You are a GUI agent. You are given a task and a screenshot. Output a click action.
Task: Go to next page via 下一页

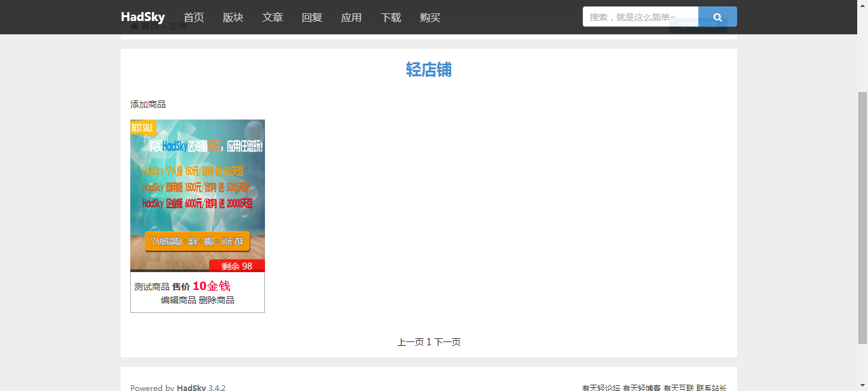[447, 342]
